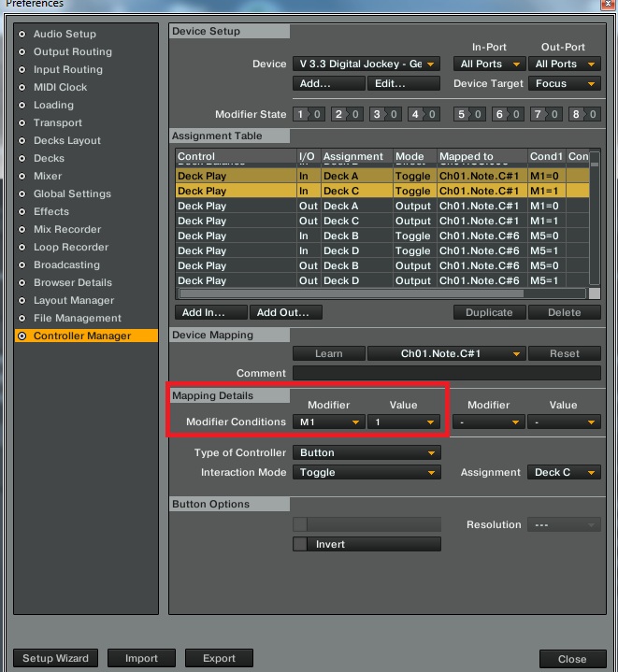618x672 pixels.
Task: Click the Learn mapping button
Action: pyautogui.click(x=329, y=353)
